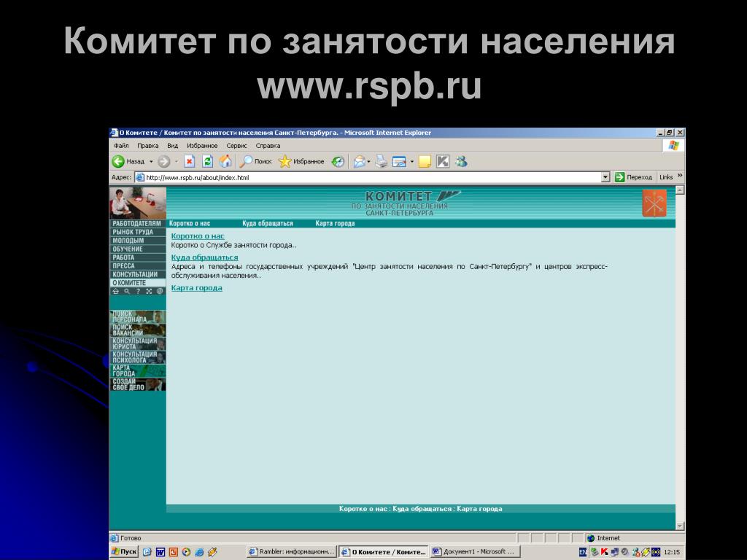The height and width of the screenshot is (560, 747).
Task: Click the question mark help icon in sidebar
Action: click(138, 291)
